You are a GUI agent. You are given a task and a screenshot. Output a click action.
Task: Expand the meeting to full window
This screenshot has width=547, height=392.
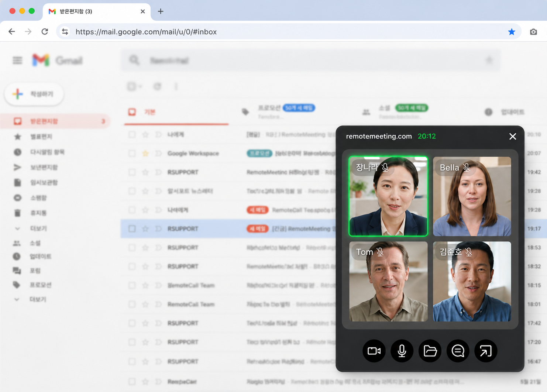[x=486, y=351]
